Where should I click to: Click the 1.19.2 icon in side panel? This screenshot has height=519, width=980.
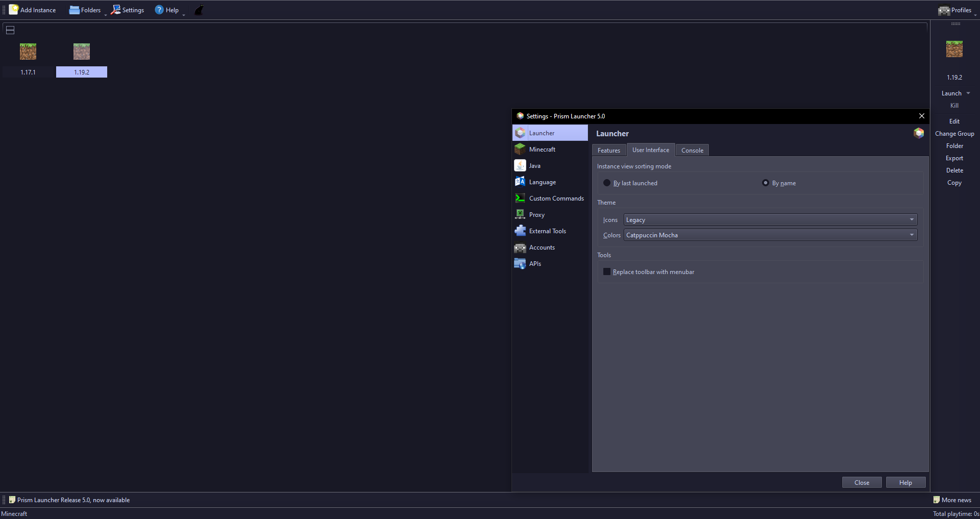(x=954, y=49)
